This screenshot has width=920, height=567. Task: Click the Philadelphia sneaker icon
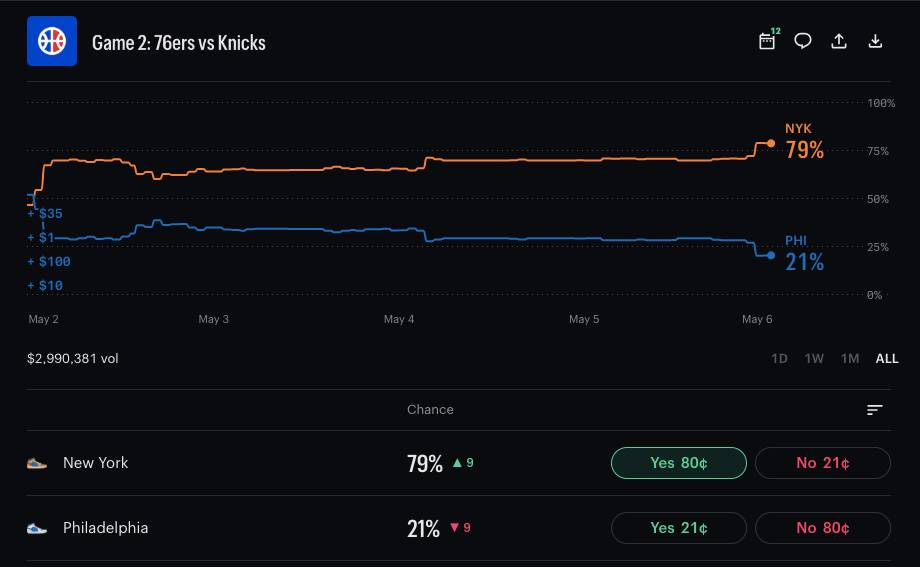(x=37, y=528)
